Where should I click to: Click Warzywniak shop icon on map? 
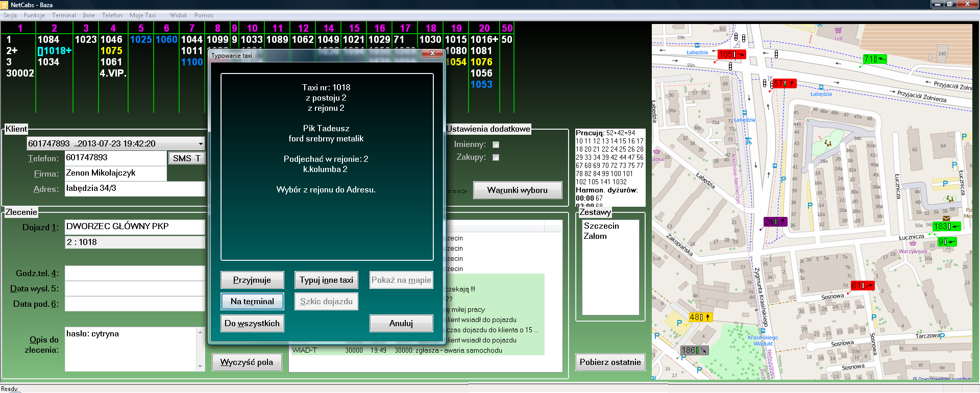pyautogui.click(x=913, y=243)
